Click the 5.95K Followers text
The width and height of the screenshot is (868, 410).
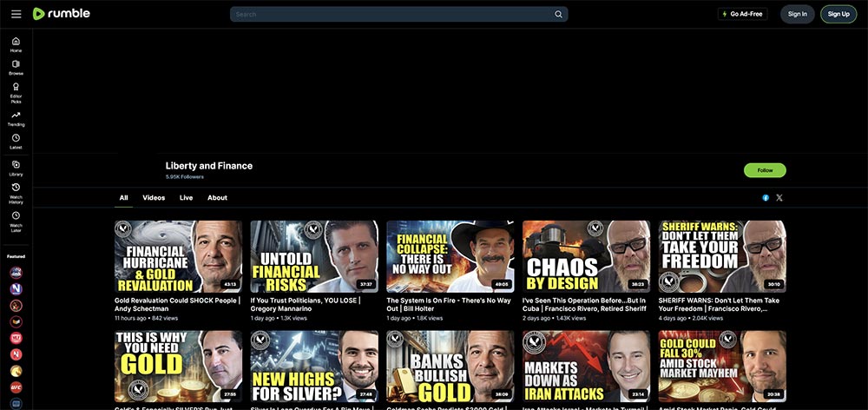184,176
